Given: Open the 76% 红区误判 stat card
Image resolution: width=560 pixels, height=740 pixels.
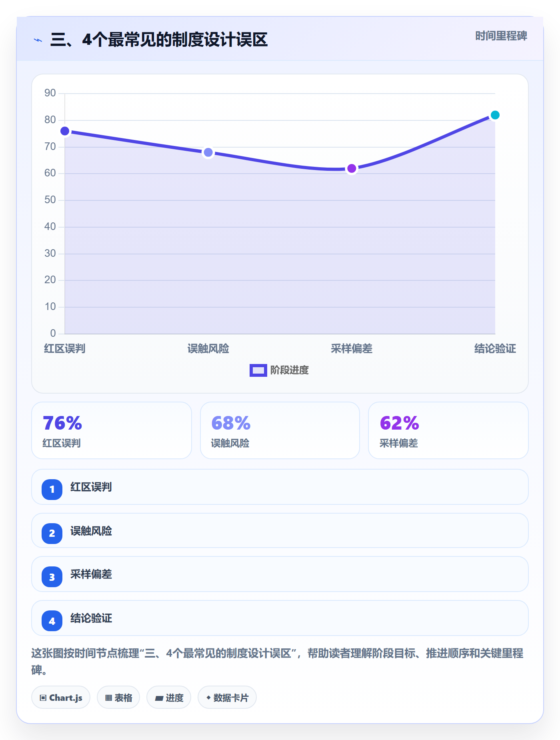Looking at the screenshot, I should 112,430.
